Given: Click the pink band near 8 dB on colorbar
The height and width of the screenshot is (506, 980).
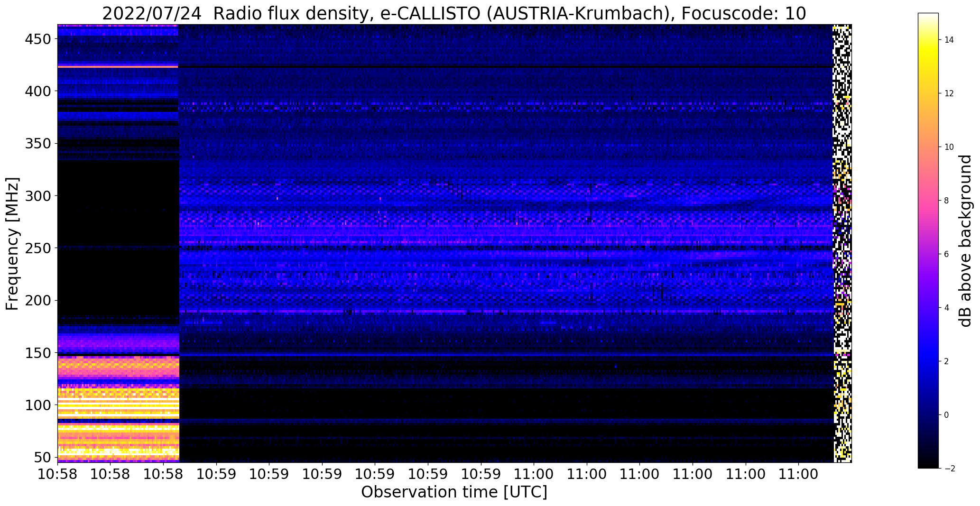Looking at the screenshot, I should click(x=928, y=201).
